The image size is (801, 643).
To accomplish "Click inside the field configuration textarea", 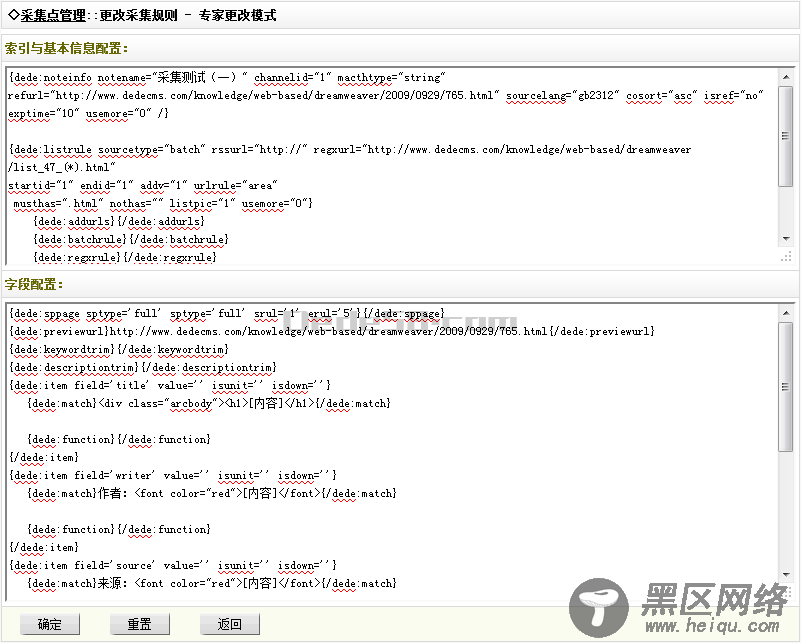I will 392,451.
